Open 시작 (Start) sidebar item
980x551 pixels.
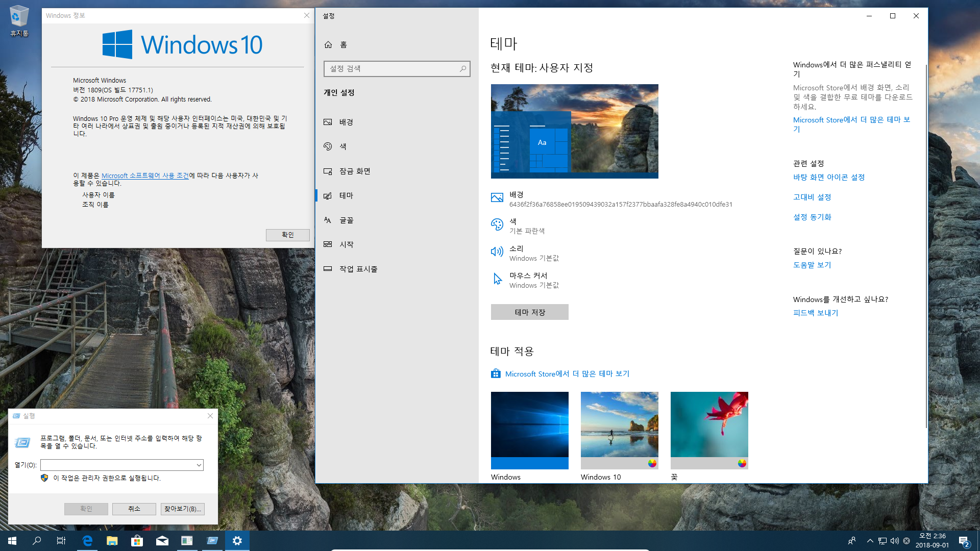397,244
